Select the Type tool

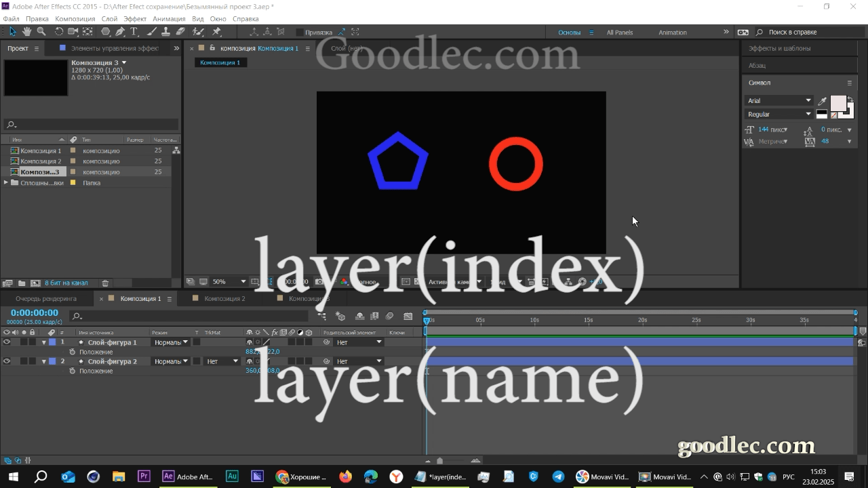(133, 31)
